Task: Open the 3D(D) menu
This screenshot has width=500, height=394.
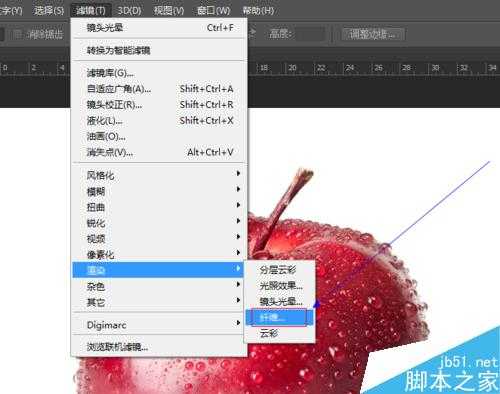Action: [129, 10]
